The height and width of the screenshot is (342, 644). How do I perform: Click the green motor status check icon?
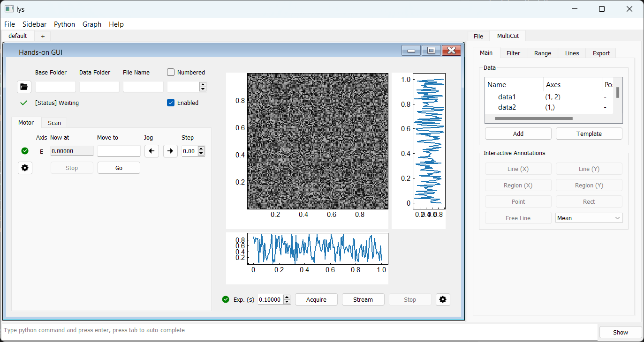pyautogui.click(x=25, y=151)
